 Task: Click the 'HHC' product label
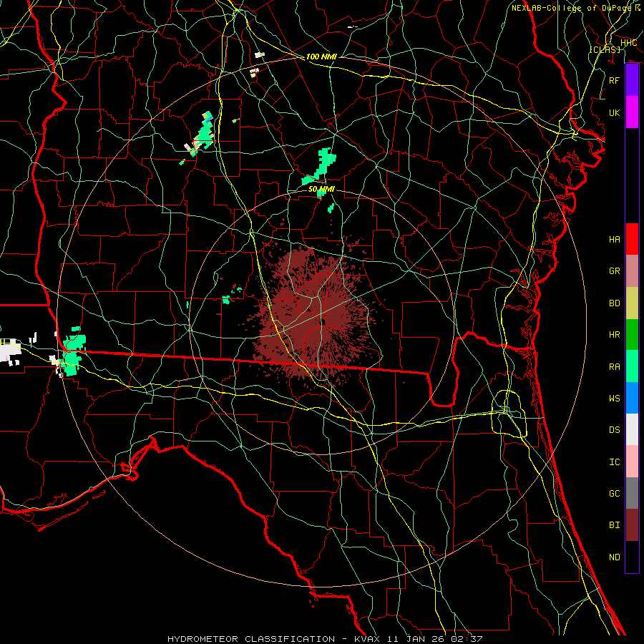628,43
